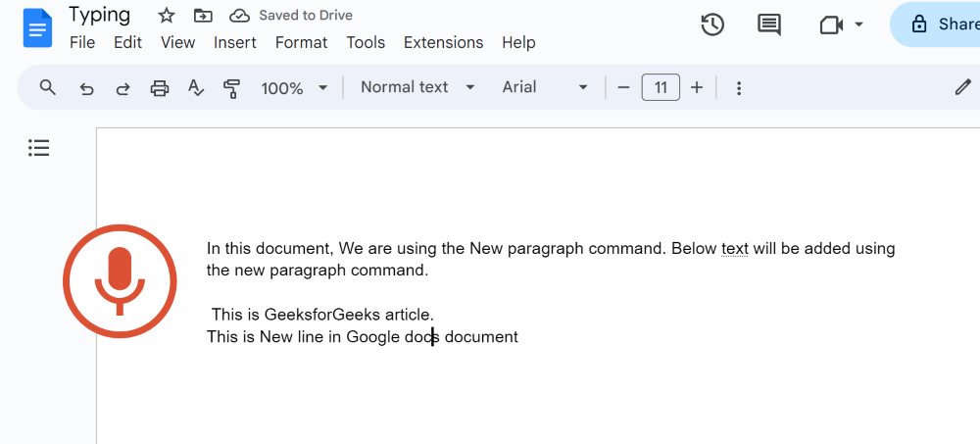Star the Typing document
The width and height of the screenshot is (980, 444).
[x=167, y=16]
